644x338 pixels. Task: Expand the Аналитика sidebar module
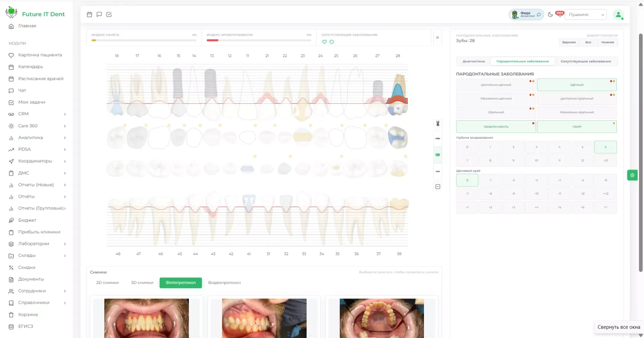[37, 137]
